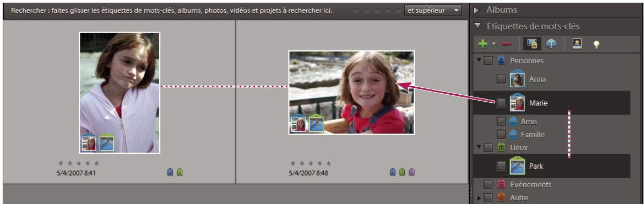Tick the Marie tag checkbox
The image size is (644, 204).
pyautogui.click(x=501, y=102)
